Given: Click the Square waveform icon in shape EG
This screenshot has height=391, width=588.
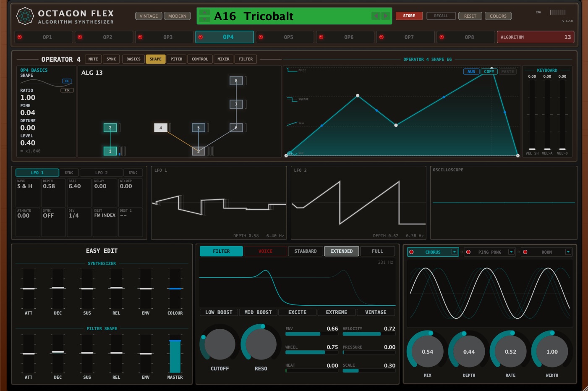Looking at the screenshot, I should (x=292, y=99).
